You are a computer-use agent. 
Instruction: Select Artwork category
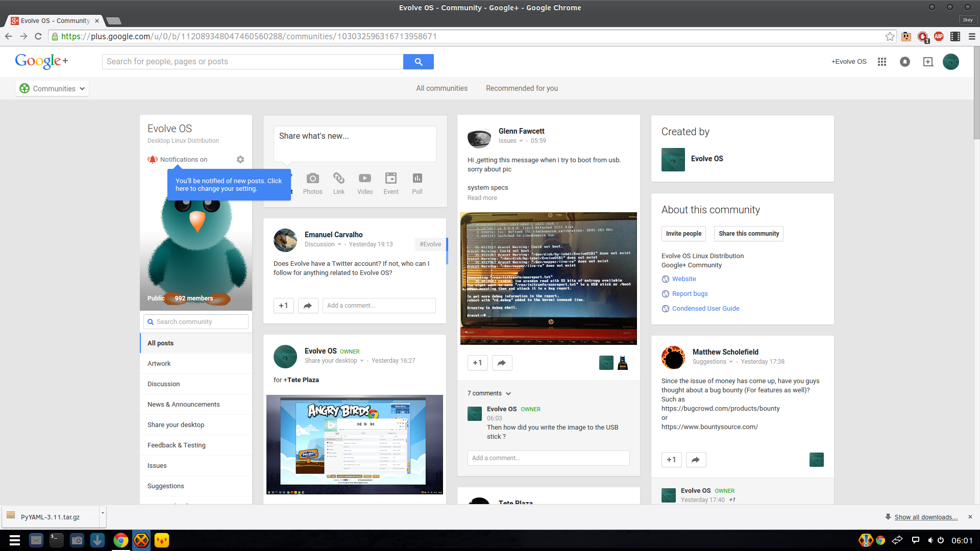[x=196, y=364]
